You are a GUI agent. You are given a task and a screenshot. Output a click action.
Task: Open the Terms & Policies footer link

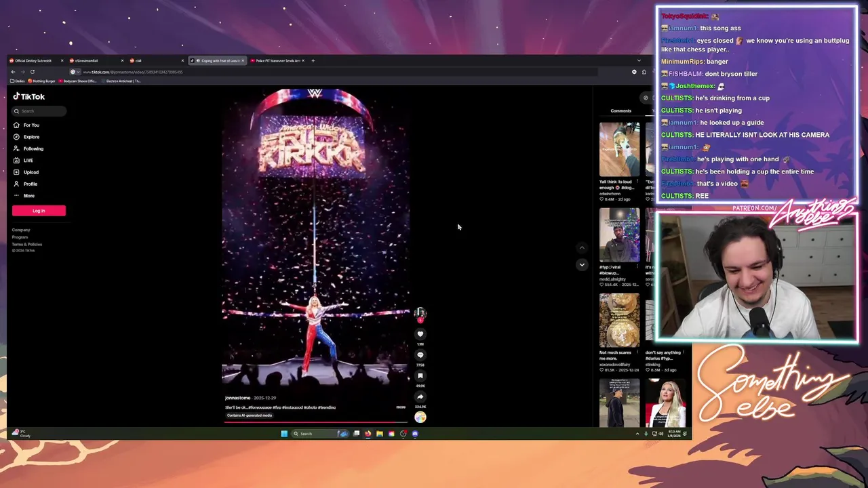(x=27, y=244)
